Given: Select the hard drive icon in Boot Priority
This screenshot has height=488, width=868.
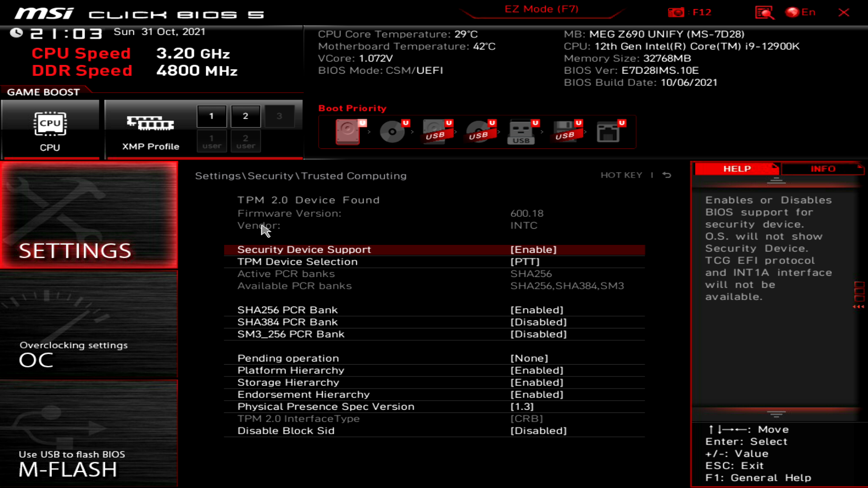Looking at the screenshot, I should 347,132.
